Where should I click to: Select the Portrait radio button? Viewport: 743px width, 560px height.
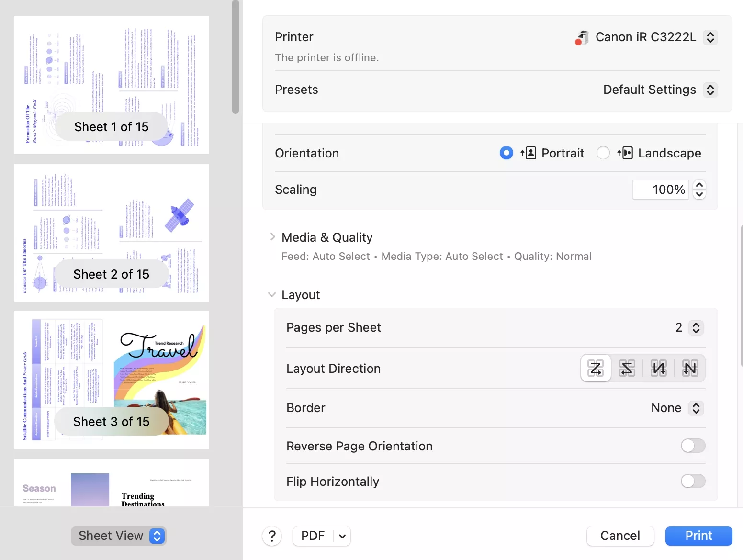click(x=506, y=153)
